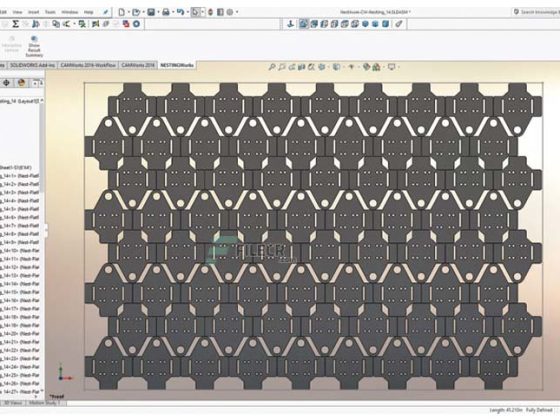Open the Open document dropdown arrow
Image resolution: width=560 pixels, height=420 pixels.
pos(143,12)
